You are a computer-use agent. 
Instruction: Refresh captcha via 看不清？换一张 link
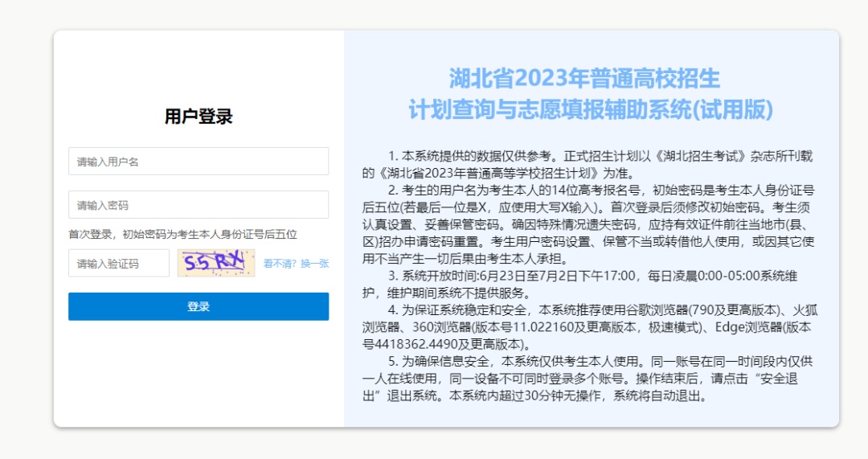pos(296,264)
